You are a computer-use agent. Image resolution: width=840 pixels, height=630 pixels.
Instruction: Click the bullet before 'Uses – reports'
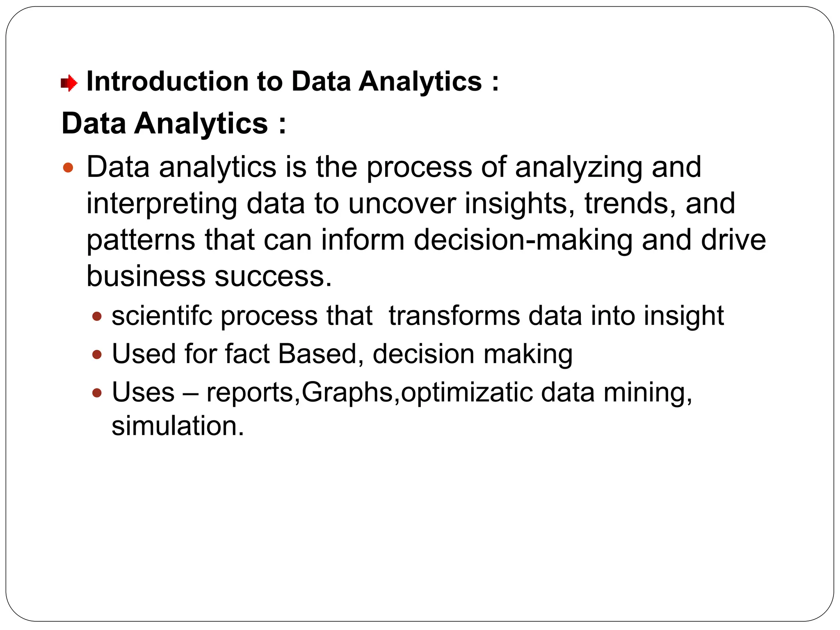pos(97,393)
